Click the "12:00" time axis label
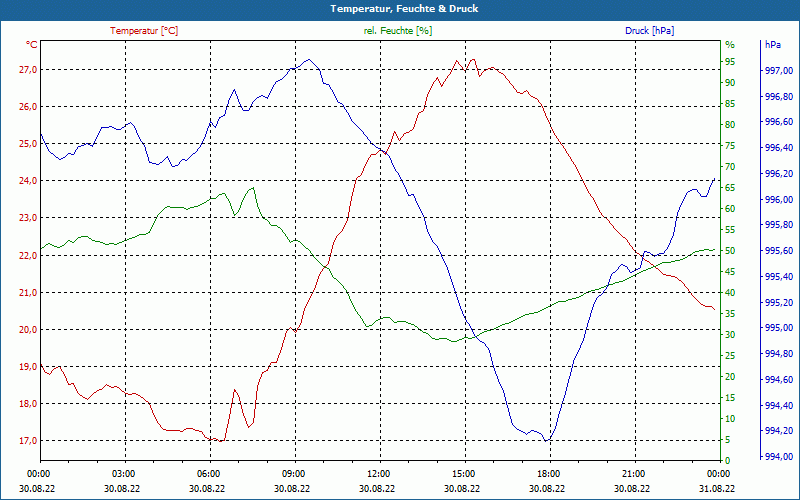Viewport: 800px width, 500px height. pos(378,473)
